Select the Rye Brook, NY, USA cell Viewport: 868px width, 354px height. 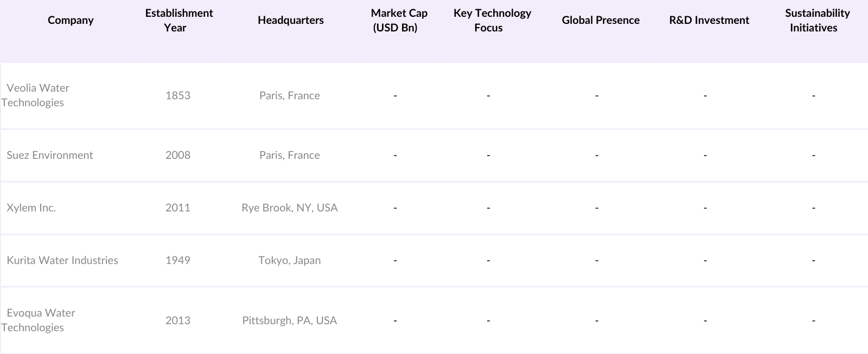point(290,208)
